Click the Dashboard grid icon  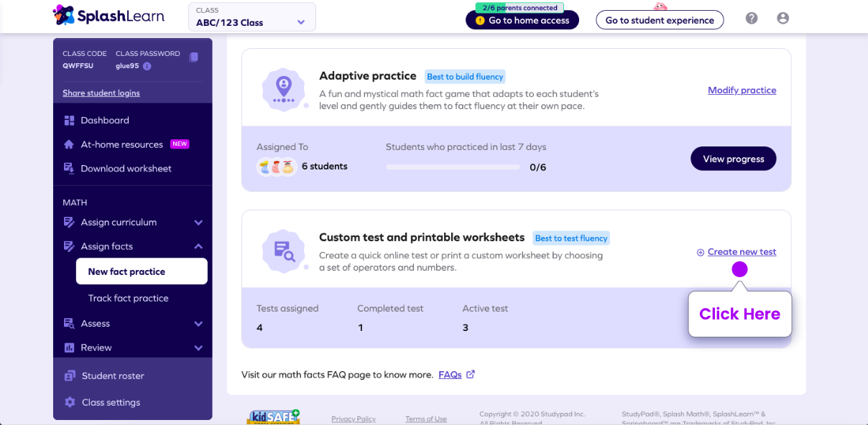coord(69,121)
